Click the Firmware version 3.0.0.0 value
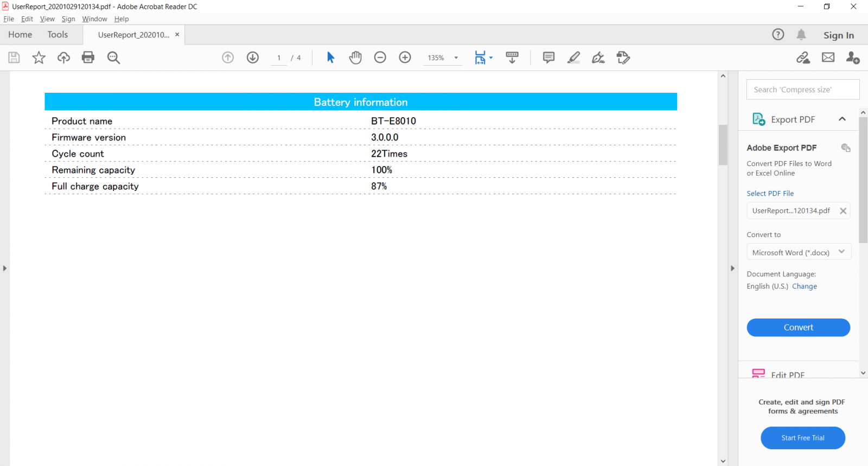Image resolution: width=868 pixels, height=466 pixels. pos(385,137)
